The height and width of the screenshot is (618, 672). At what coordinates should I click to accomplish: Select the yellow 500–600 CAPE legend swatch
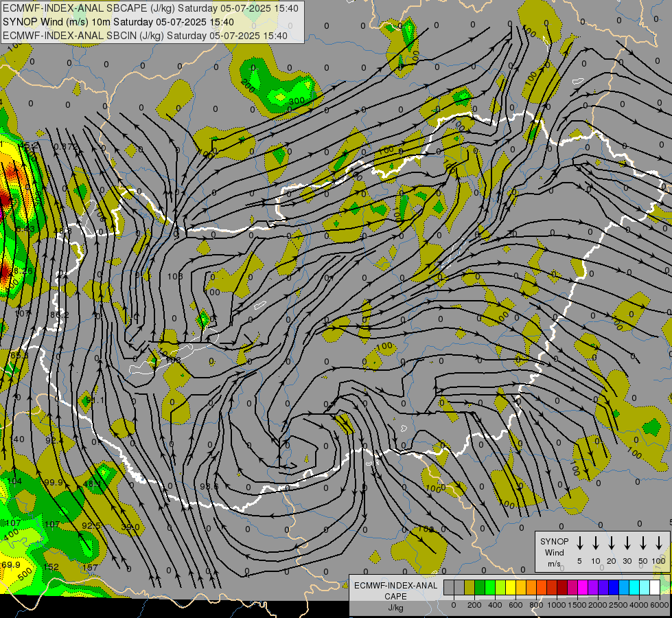pyautogui.click(x=511, y=587)
